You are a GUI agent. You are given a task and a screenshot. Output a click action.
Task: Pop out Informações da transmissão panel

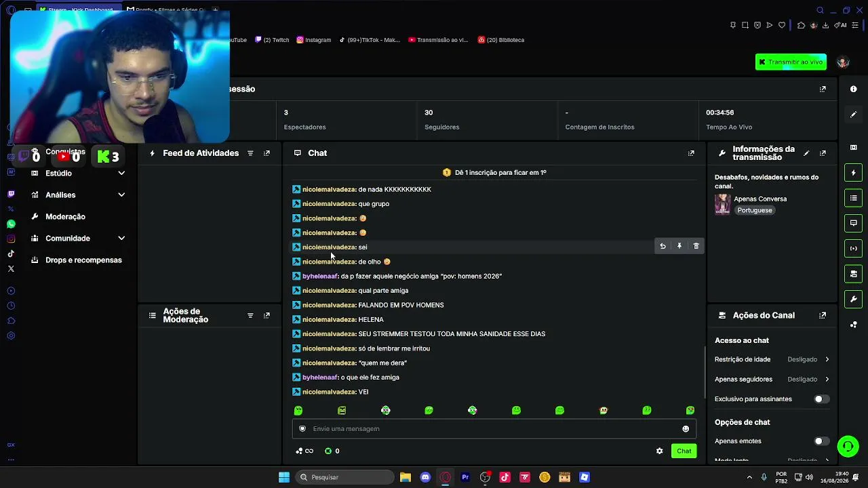coord(823,153)
